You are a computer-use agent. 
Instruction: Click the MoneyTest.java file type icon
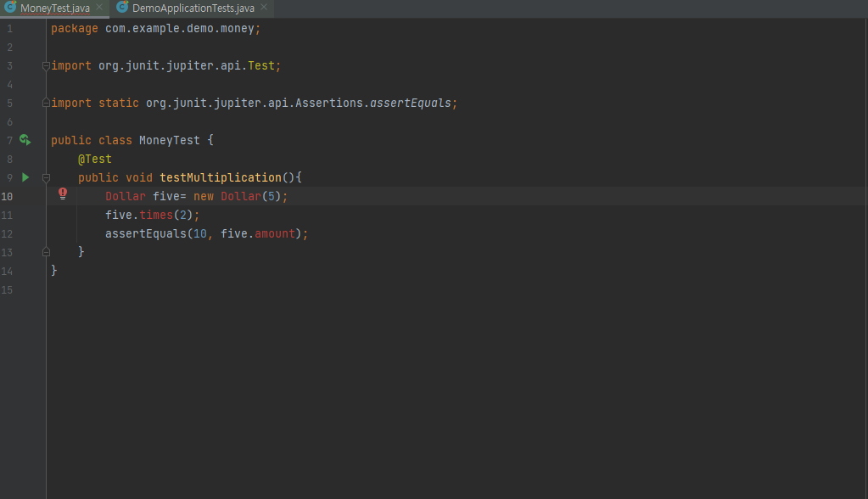pos(10,7)
